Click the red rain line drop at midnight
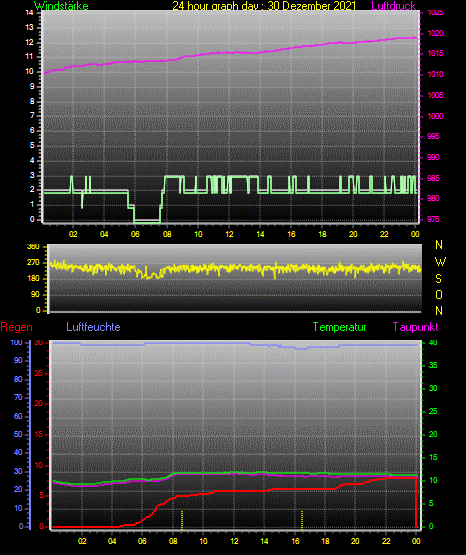Screen dimensions: 466x555 coord(416,502)
